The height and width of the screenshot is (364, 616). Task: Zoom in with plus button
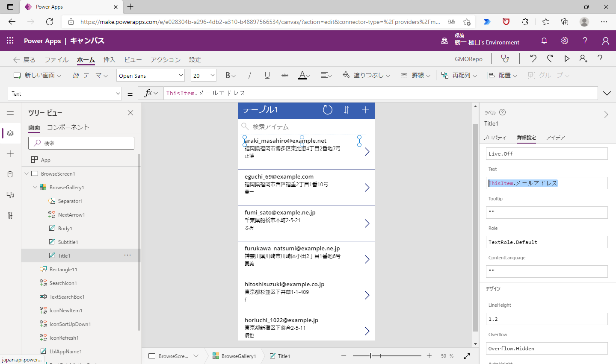pyautogui.click(x=429, y=356)
